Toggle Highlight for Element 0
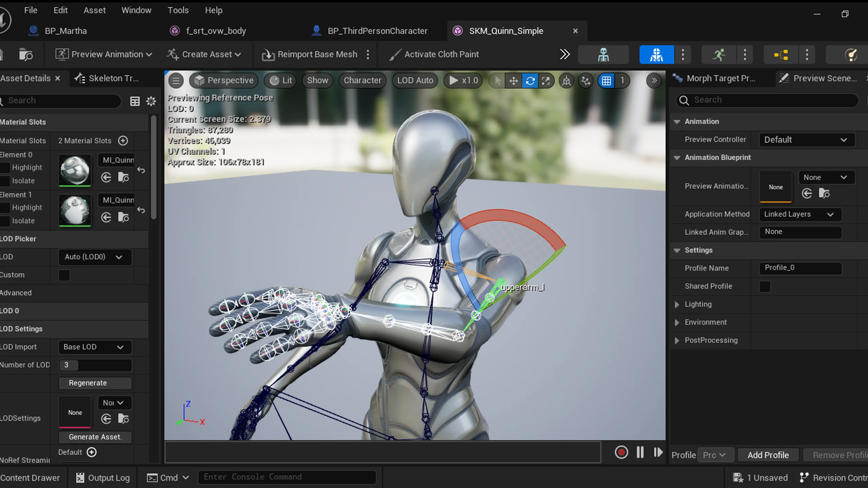The image size is (868, 488). point(5,167)
